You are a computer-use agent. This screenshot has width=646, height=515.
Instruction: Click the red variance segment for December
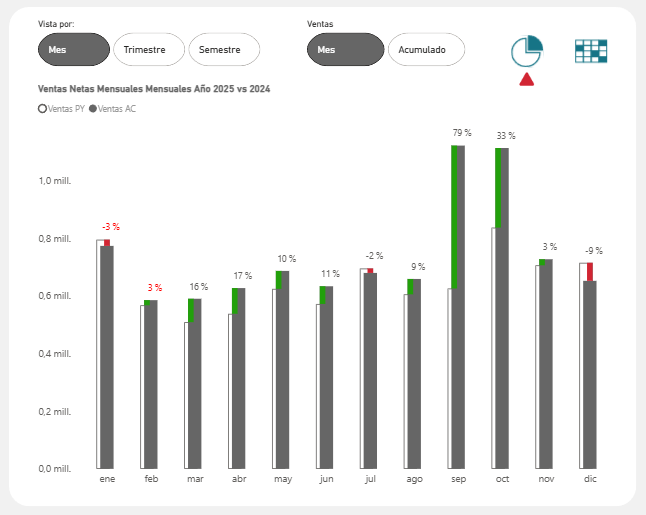pyautogui.click(x=590, y=272)
